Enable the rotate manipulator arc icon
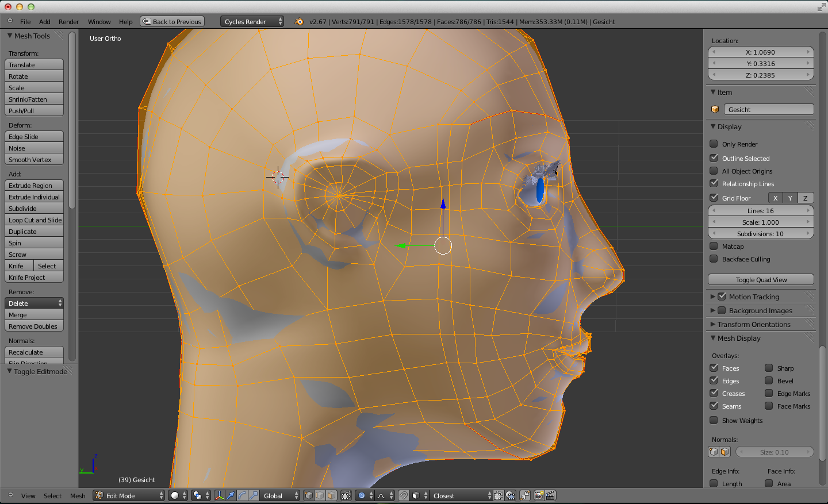The width and height of the screenshot is (828, 504). (x=242, y=495)
